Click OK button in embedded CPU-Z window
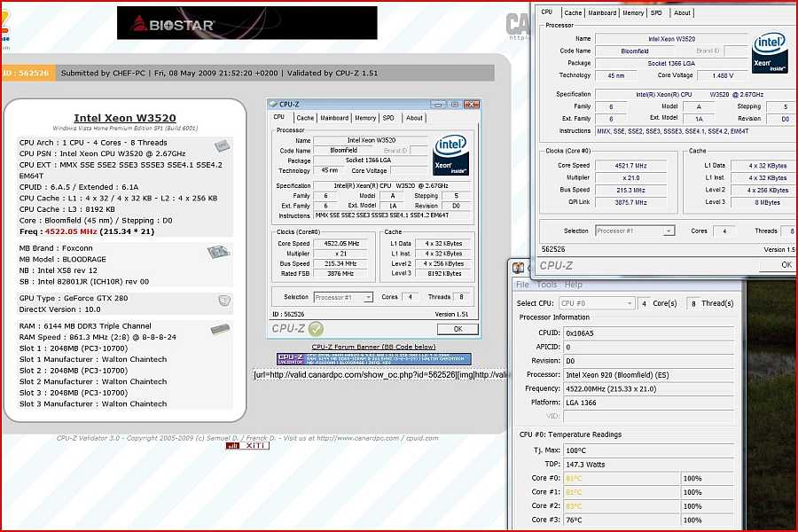This screenshot has width=798, height=532. 458,329
